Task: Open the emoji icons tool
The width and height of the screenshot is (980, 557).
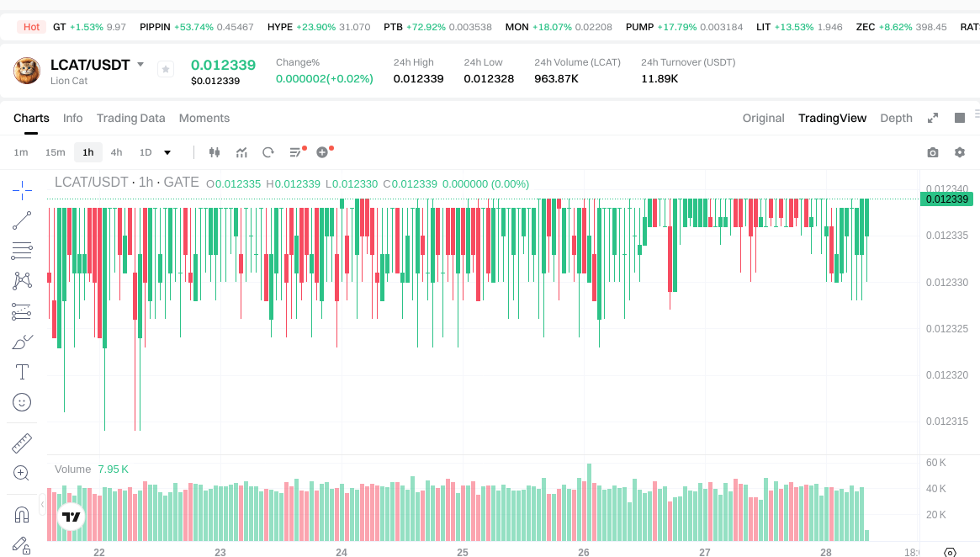Action: (22, 402)
